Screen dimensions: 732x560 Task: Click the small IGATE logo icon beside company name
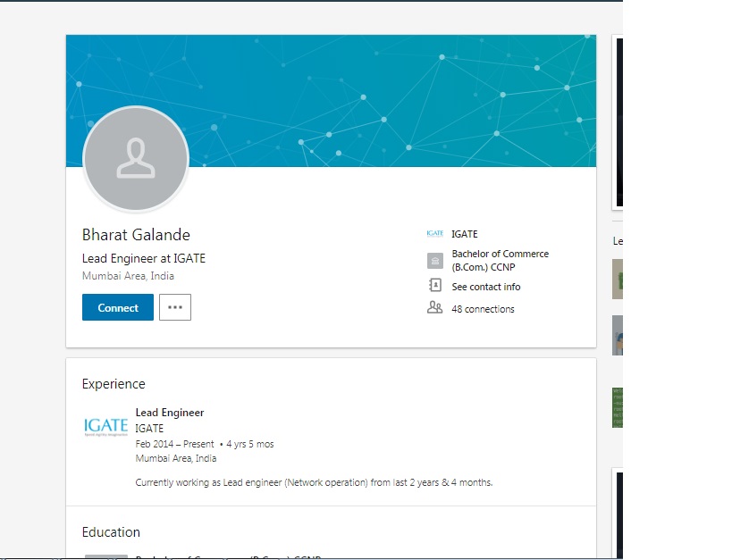(434, 233)
